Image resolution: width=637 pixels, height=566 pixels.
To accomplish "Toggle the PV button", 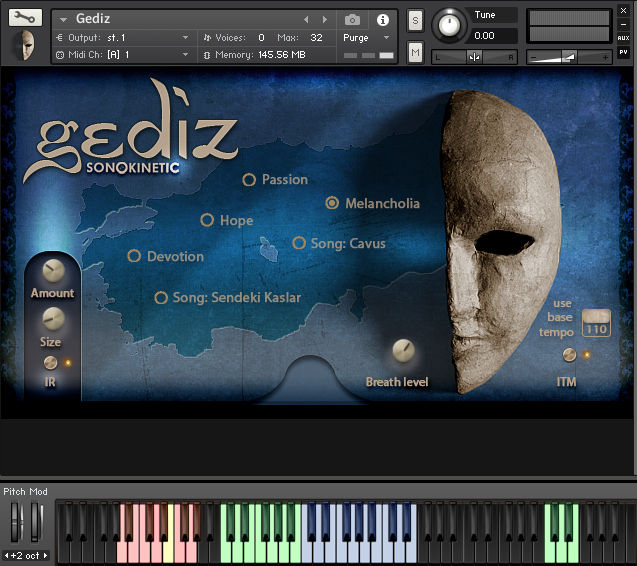I will [x=624, y=52].
